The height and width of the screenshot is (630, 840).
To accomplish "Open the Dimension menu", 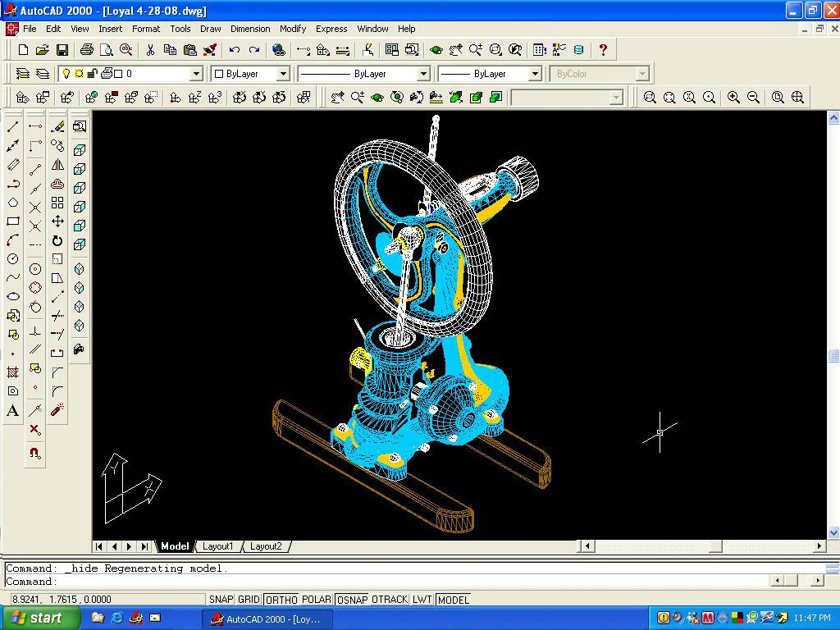I will [x=250, y=29].
